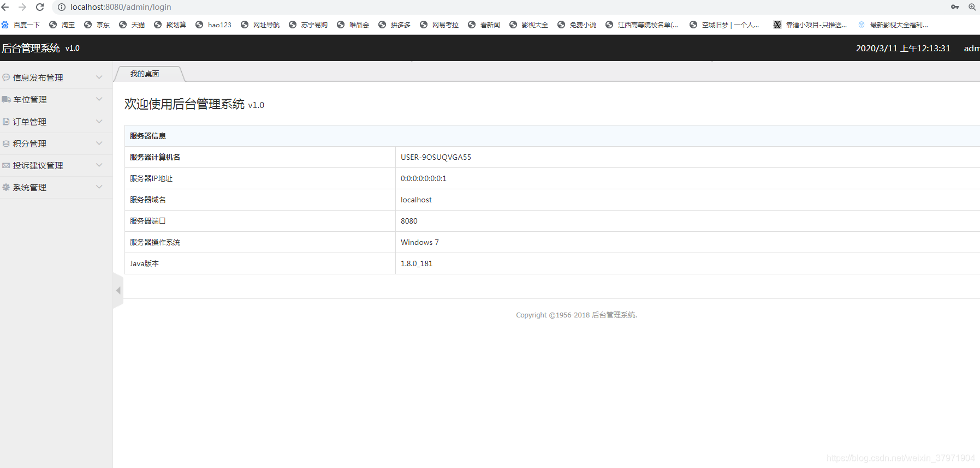Open the 最新影视大全福利 bookmark
This screenshot has height=468, width=980.
click(893, 25)
